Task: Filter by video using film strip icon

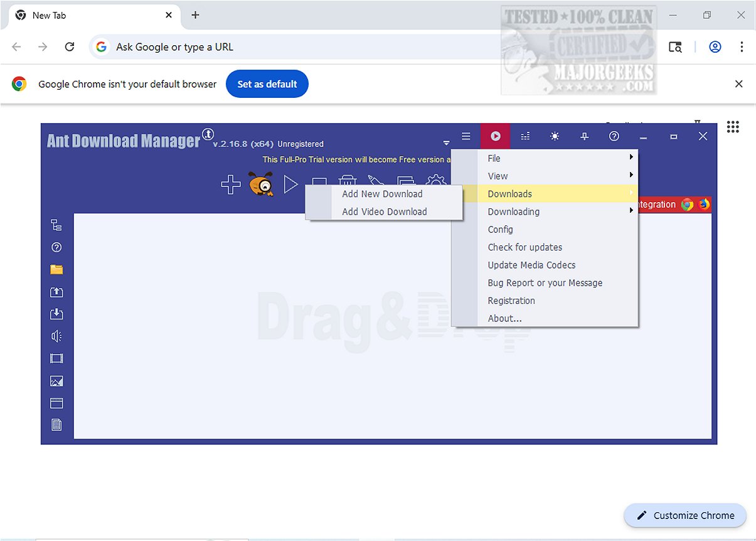Action: pos(56,358)
